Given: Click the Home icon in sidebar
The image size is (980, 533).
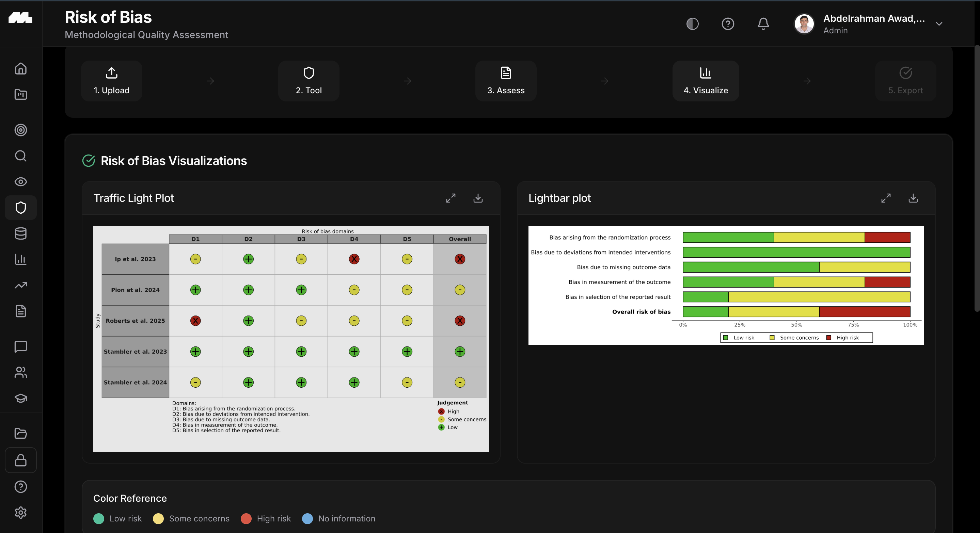Looking at the screenshot, I should (20, 68).
